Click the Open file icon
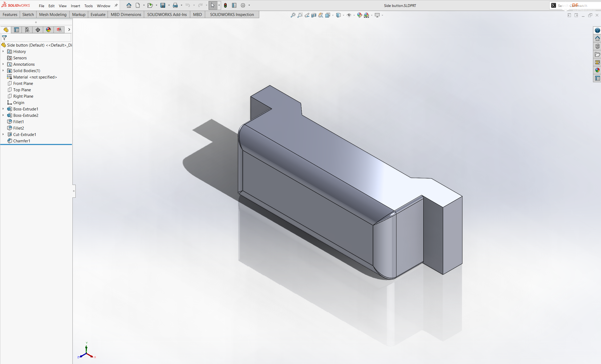Viewport: 601px width, 364px height. (150, 5)
